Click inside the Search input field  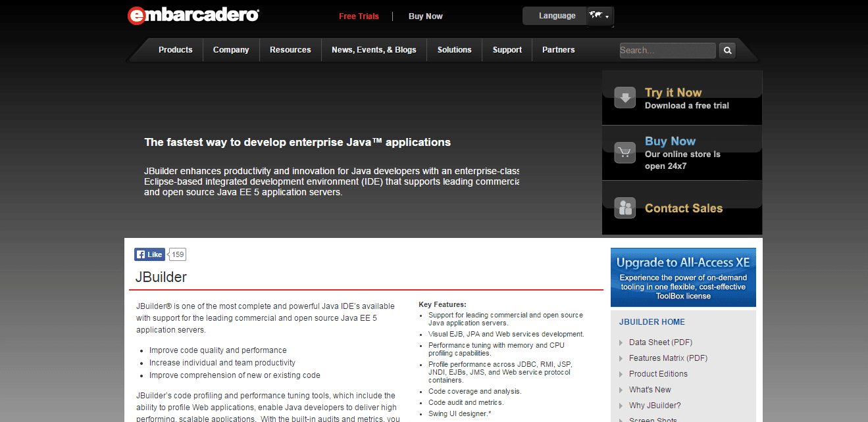667,50
